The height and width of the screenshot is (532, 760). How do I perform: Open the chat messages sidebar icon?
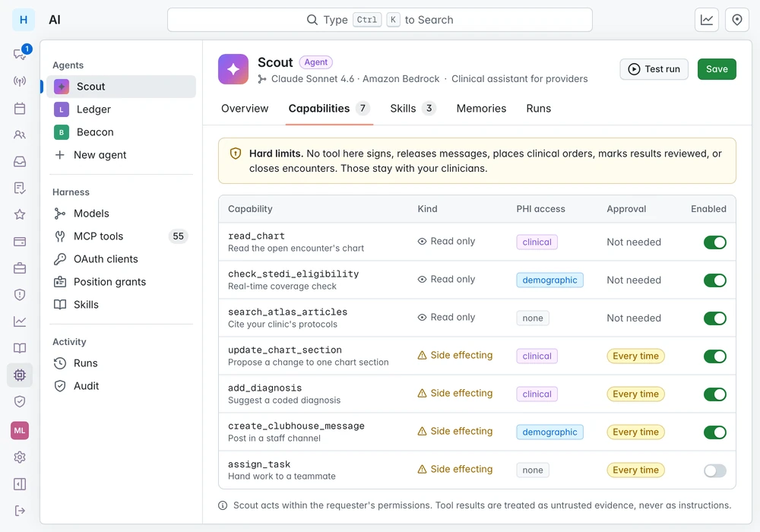point(20,54)
